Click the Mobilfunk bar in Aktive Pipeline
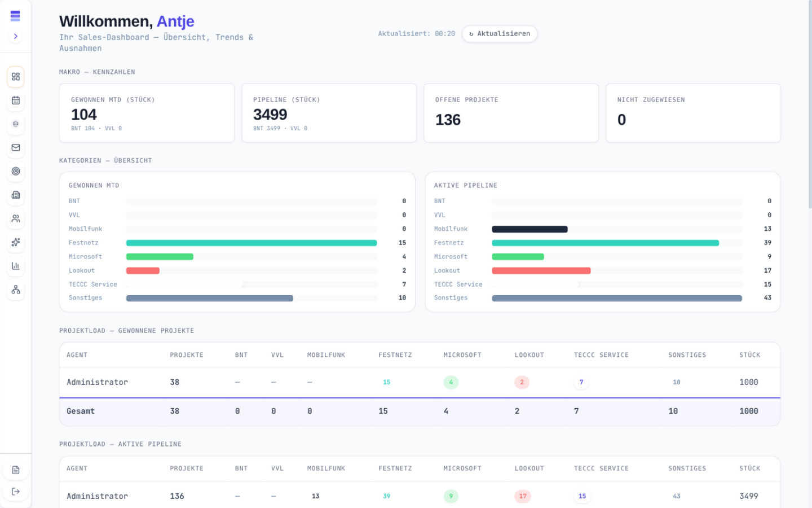Viewport: 812px width, 508px height. pos(529,229)
